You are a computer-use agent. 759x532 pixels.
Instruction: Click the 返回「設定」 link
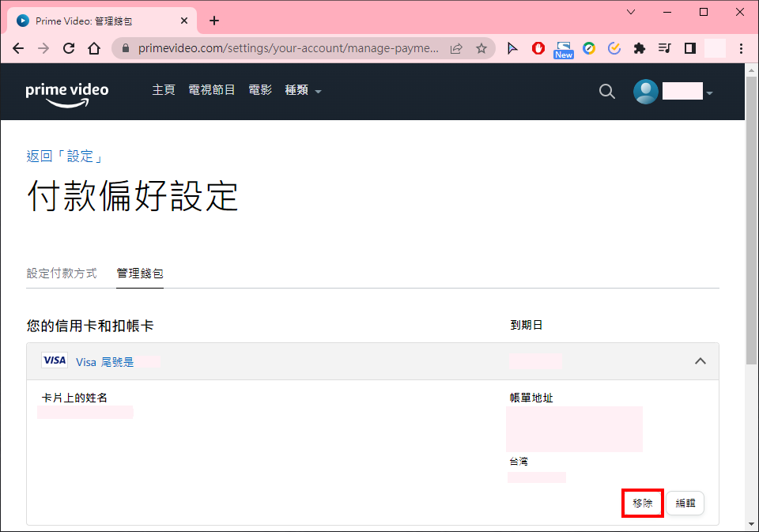(64, 157)
